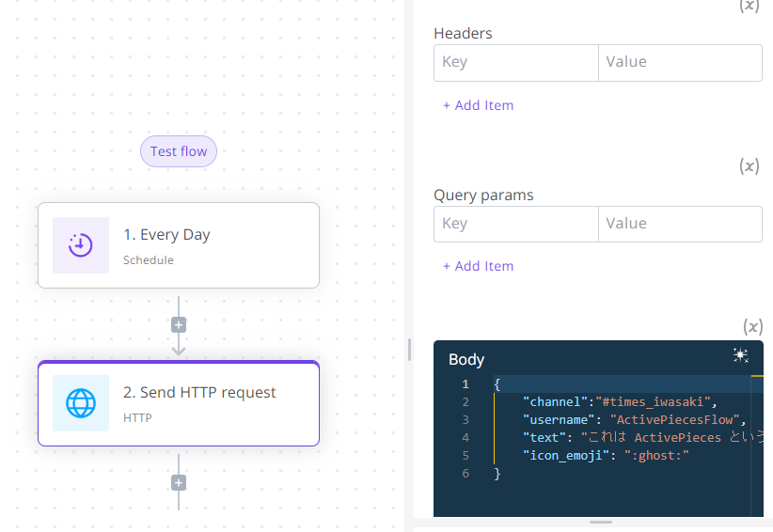Focus the Headers Key field
This screenshot has width=773, height=532.
coord(515,62)
